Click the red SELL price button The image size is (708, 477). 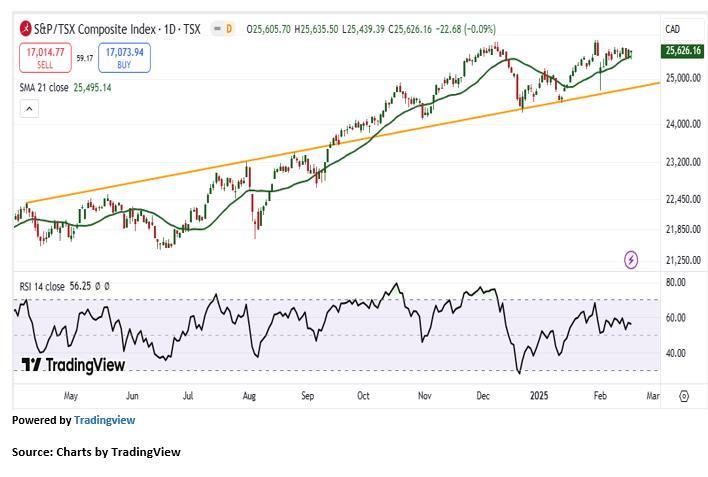[45, 58]
